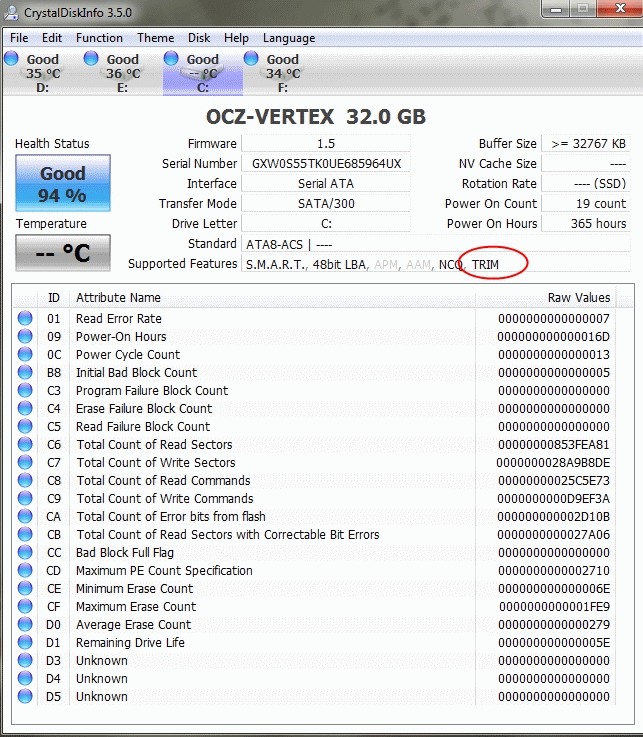
Task: Click status icon for Program Failure Block Count
Action: (25, 390)
